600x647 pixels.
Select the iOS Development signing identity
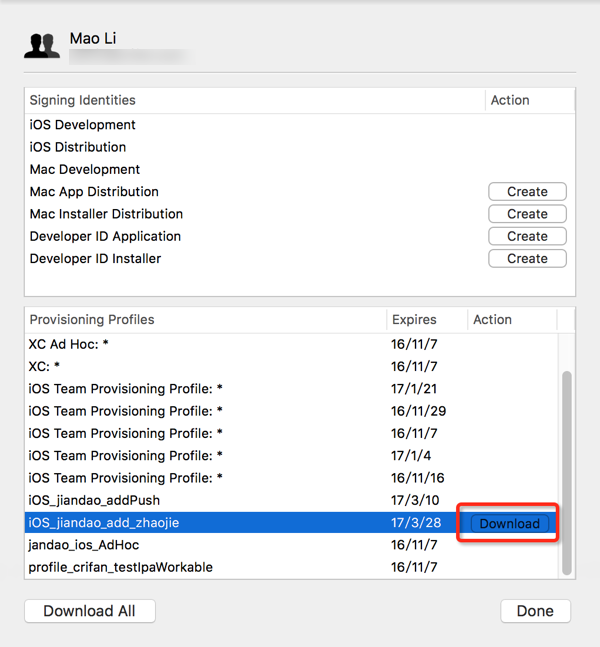(x=83, y=125)
